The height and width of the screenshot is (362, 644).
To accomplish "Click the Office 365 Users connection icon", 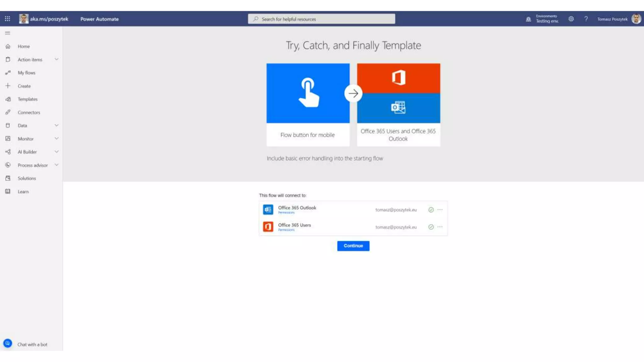I will coord(268,227).
